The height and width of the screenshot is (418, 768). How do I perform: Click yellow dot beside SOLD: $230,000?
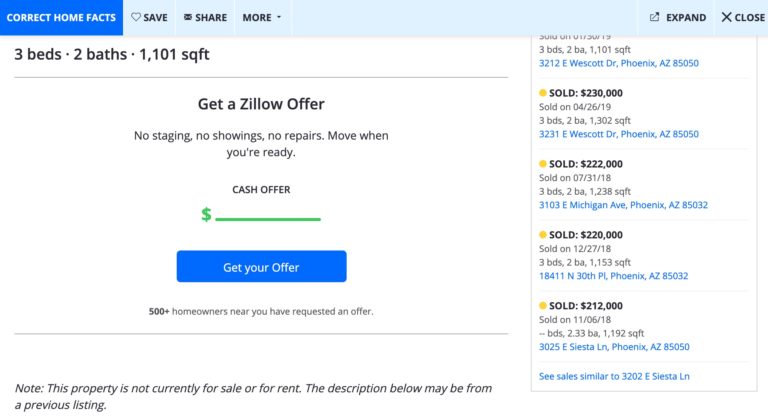543,93
